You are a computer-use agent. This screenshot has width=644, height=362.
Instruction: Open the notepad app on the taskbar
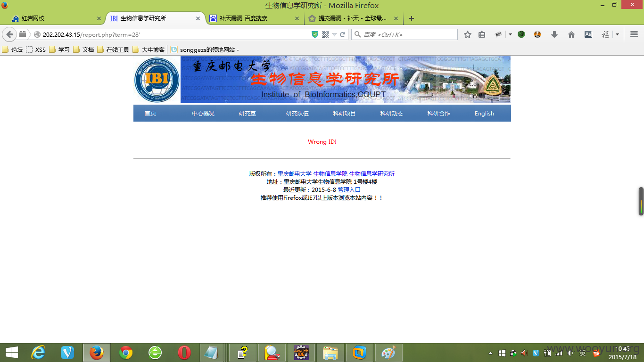(212, 353)
